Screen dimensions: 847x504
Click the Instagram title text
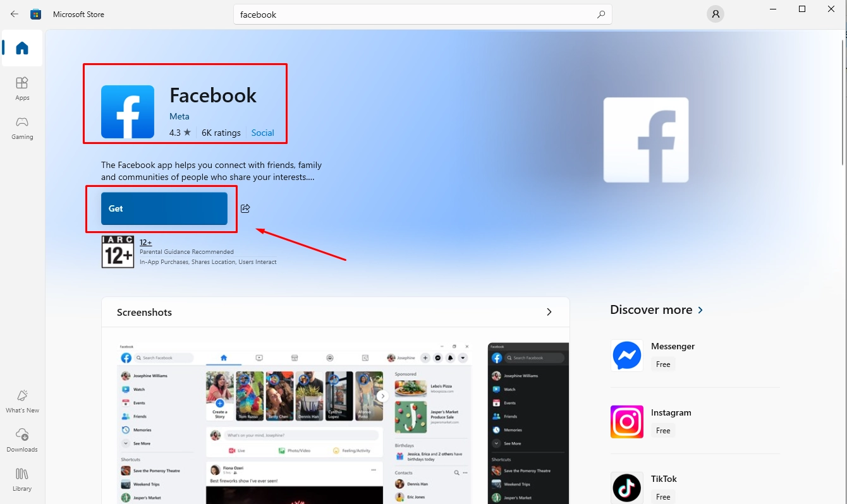(x=671, y=412)
